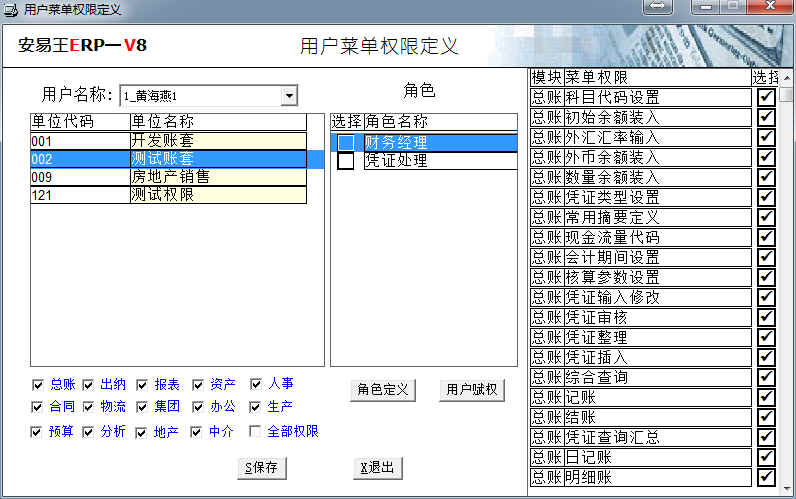Disable the 人事 module checkbox

(256, 384)
